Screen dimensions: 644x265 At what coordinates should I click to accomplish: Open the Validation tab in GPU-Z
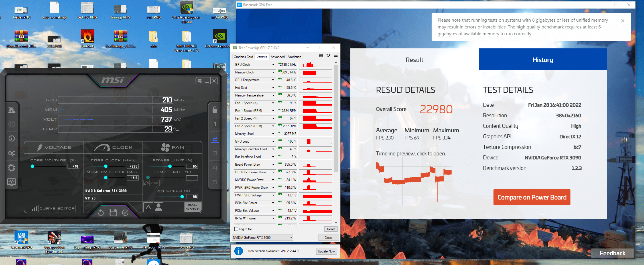pos(294,57)
